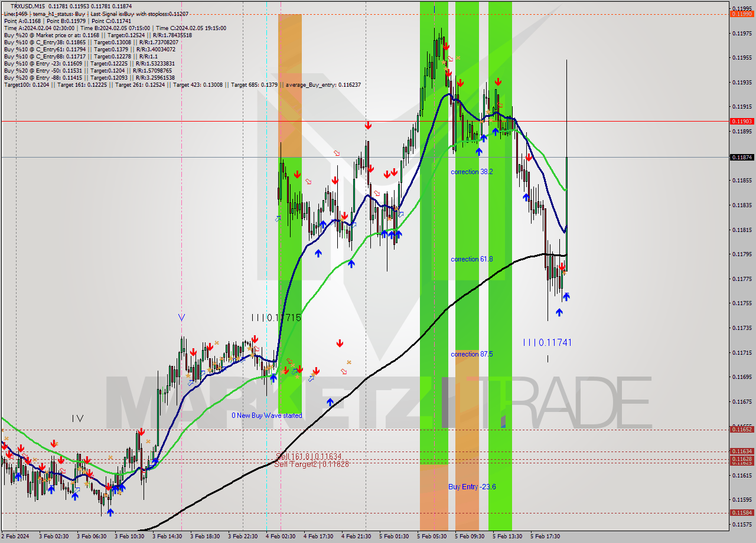Click the red 0.11652 price tag
This screenshot has width=756, height=543.
[x=741, y=429]
